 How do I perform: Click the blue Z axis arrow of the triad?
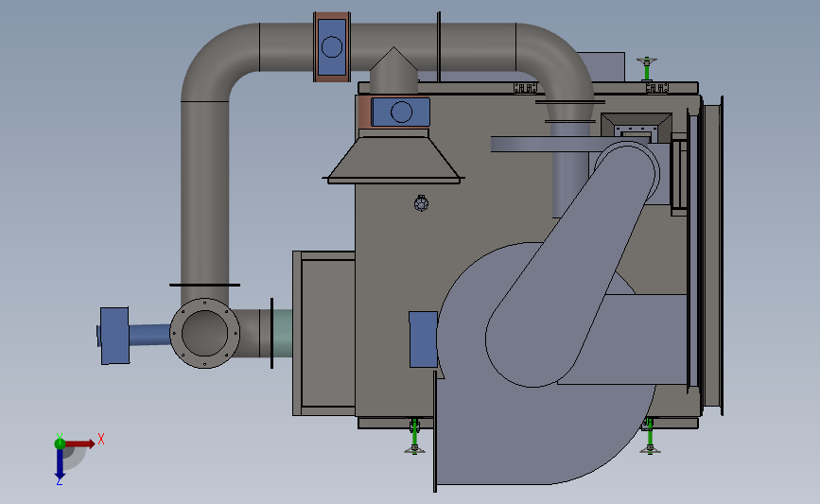pos(60,463)
